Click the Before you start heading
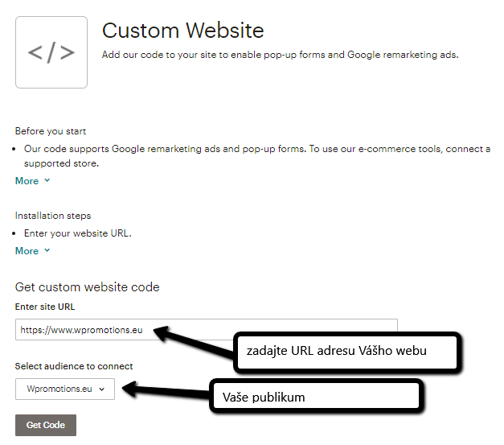Screen dimensions: 504x445 point(51,131)
